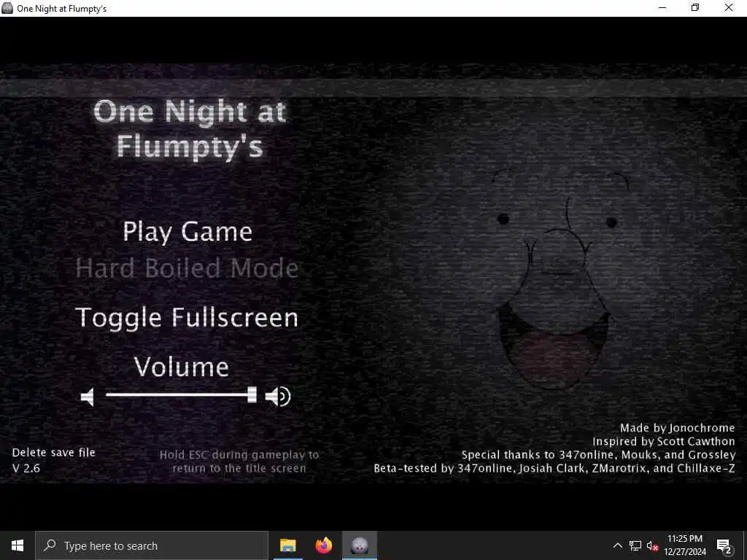Open the notification center icon

[x=724, y=545]
